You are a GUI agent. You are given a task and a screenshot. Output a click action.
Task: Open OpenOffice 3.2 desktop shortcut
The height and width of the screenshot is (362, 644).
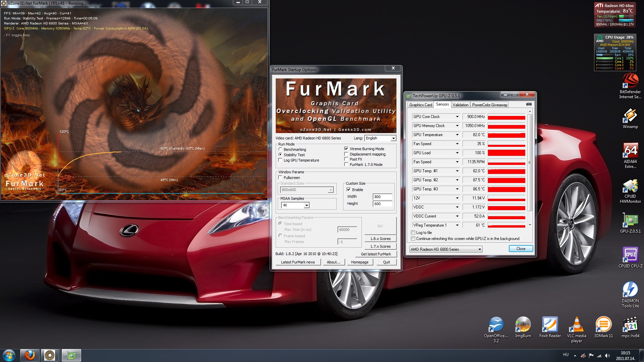tap(496, 330)
